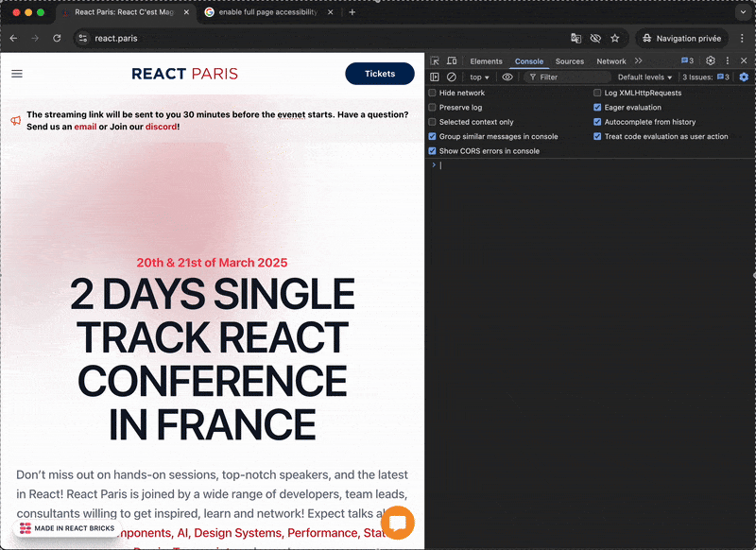Open the issues counter badge in DevTools tab bar
The image size is (756, 550).
(688, 60)
